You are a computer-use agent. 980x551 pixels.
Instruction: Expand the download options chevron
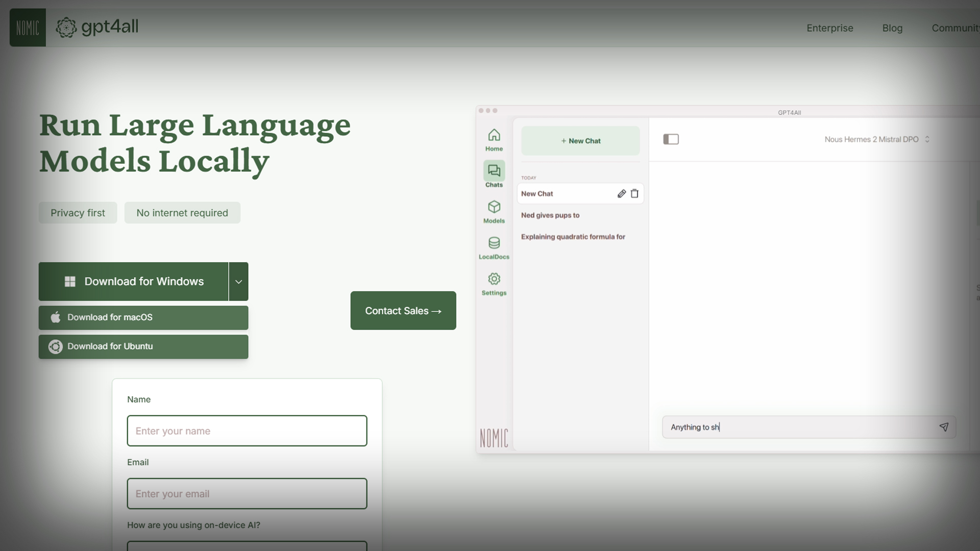tap(238, 282)
